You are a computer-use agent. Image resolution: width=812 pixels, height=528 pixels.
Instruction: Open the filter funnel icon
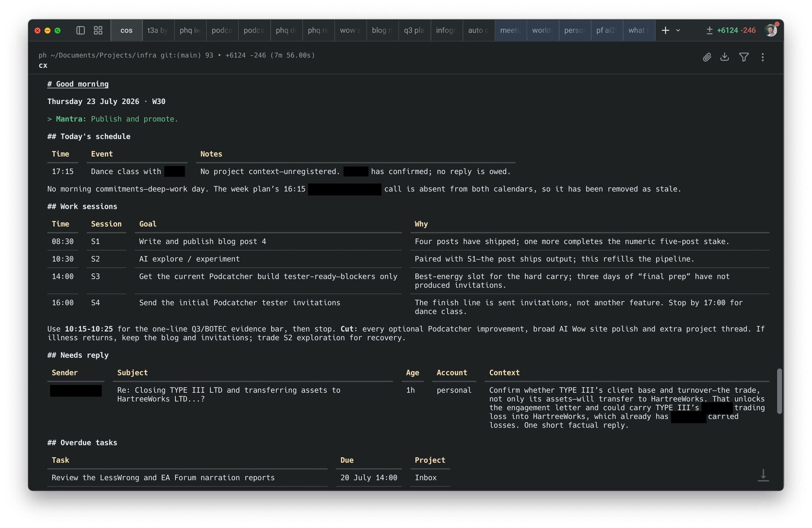[x=744, y=57]
